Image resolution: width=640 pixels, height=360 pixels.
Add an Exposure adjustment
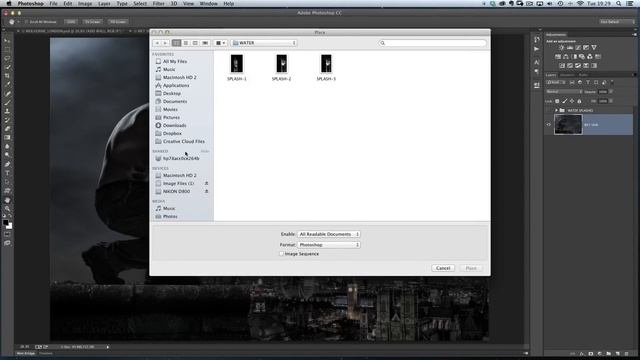[586, 48]
